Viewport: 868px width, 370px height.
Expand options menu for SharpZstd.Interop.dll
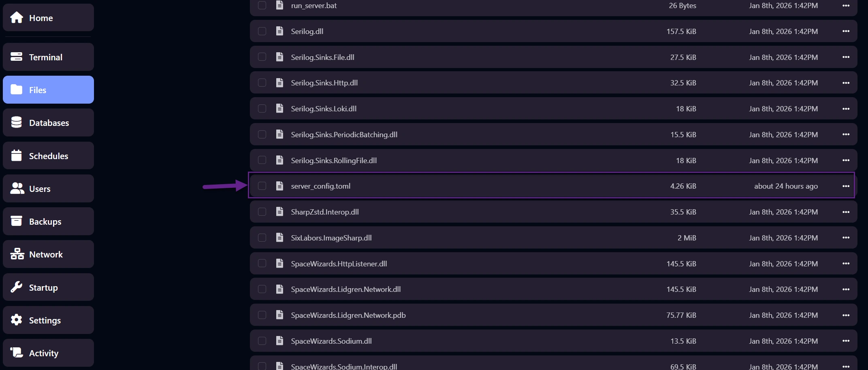click(x=846, y=212)
